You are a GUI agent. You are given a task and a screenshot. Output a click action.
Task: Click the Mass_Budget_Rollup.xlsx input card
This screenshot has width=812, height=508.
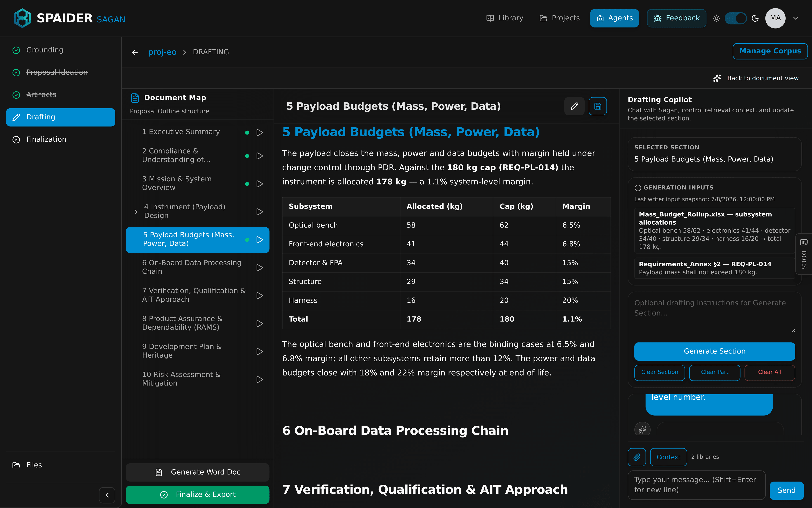coord(714,231)
